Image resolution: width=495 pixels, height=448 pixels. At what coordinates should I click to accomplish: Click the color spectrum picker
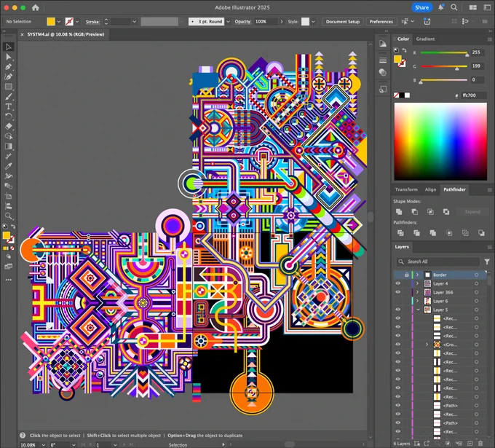pyautogui.click(x=440, y=141)
